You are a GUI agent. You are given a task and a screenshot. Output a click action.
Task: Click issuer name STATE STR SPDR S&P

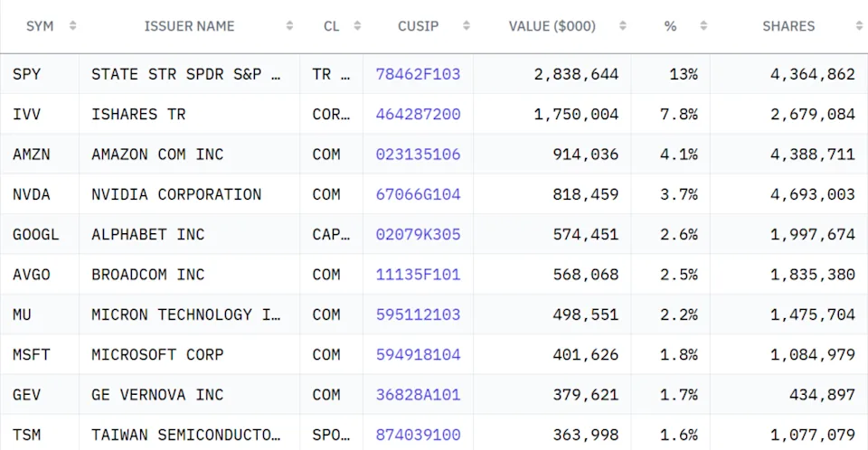(186, 74)
